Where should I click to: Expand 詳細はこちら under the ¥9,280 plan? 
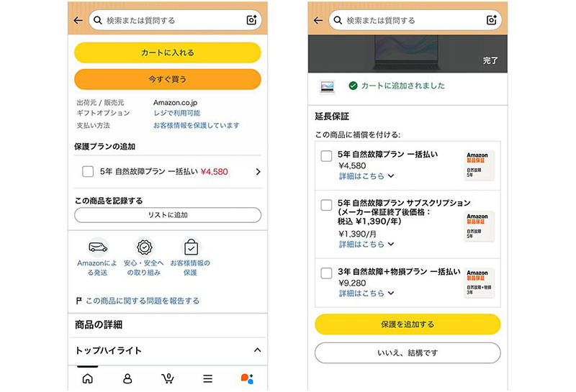366,293
